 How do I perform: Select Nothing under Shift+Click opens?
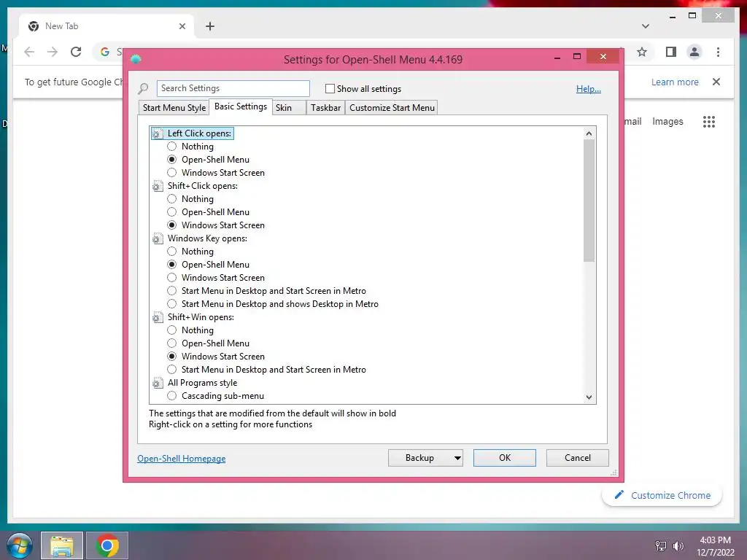[172, 199]
